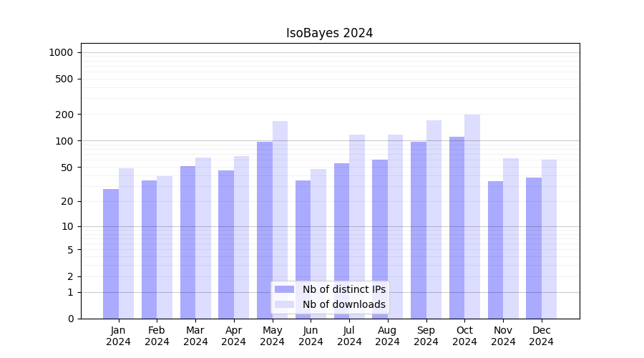Click the 'Jun 2024' x-axis label
This screenshot has height=358, width=644.
click(x=311, y=336)
